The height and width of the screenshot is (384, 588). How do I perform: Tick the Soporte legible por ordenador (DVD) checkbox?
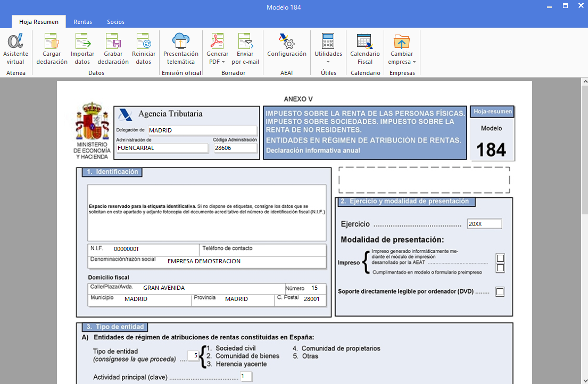pos(500,291)
